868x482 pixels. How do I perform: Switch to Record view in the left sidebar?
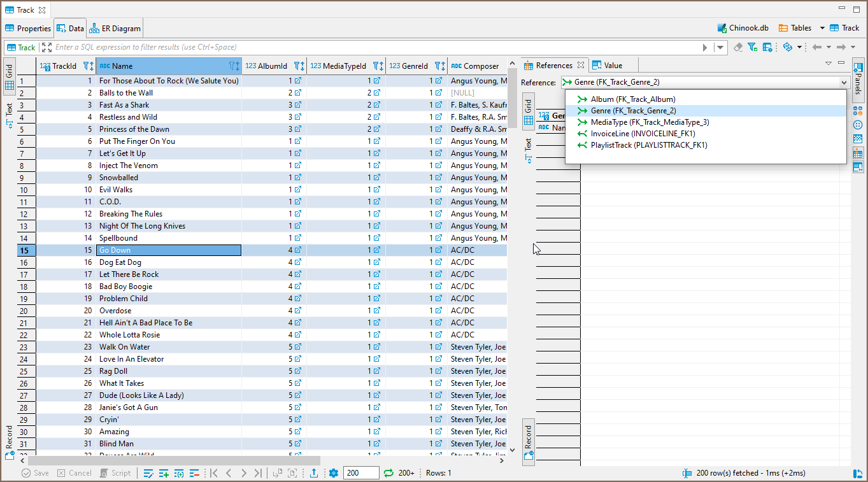pos(10,441)
